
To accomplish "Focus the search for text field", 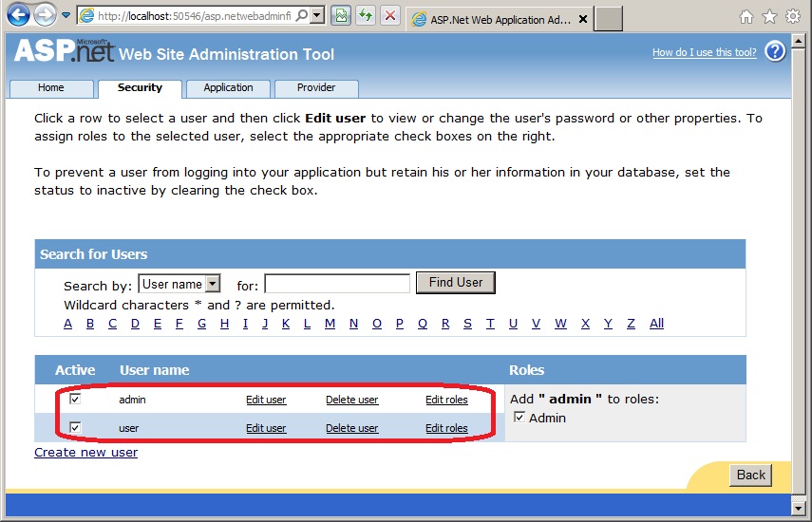I will 337,284.
